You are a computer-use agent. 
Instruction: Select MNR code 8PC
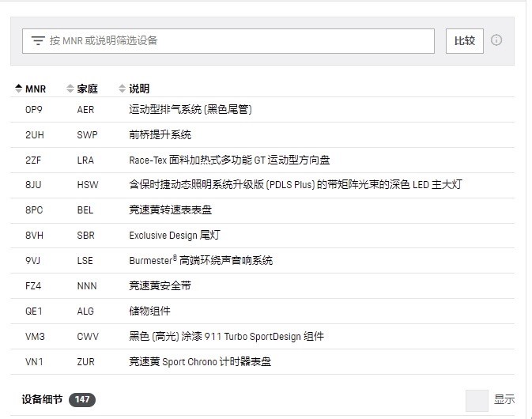[x=34, y=210]
